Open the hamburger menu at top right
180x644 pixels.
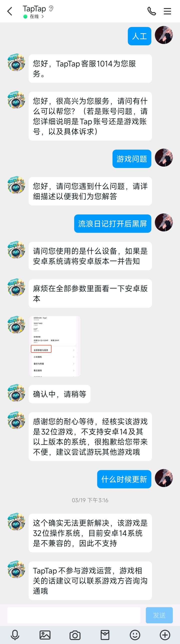(167, 11)
